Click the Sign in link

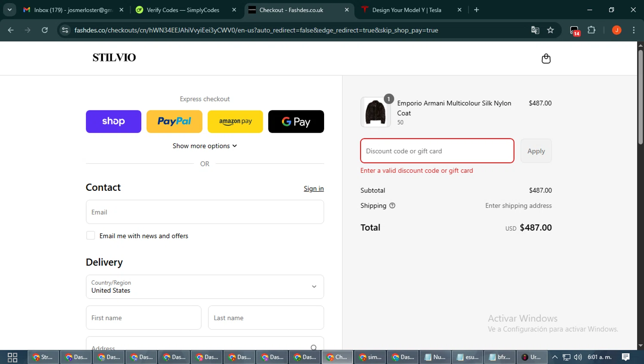click(x=314, y=188)
